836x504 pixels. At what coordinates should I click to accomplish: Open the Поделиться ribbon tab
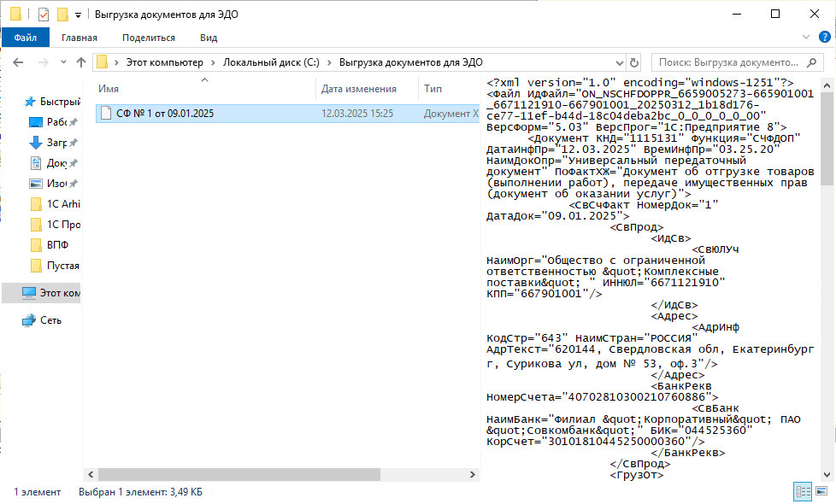[149, 38]
